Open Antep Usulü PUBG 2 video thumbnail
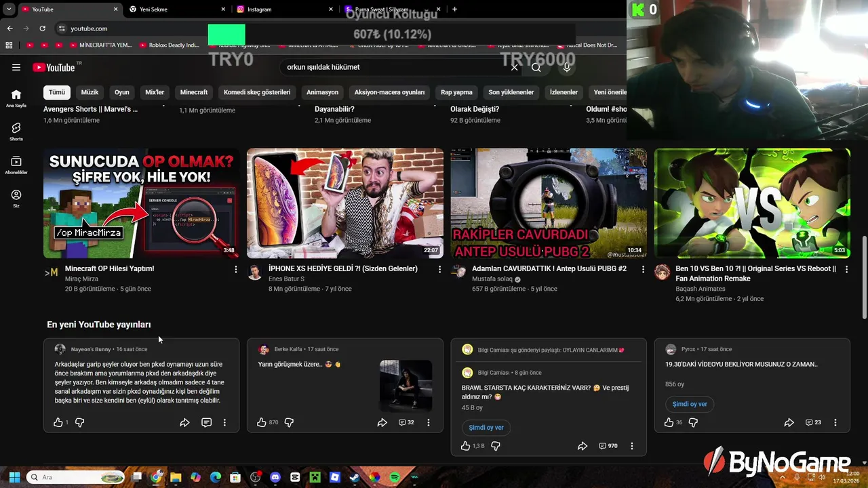The height and width of the screenshot is (488, 868). coord(549,203)
